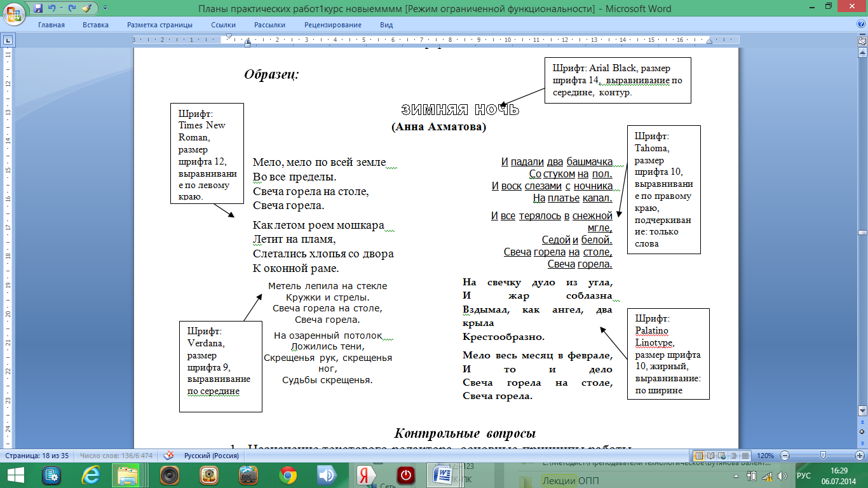
Task: Click the zoom slider handle
Action: [x=824, y=456]
